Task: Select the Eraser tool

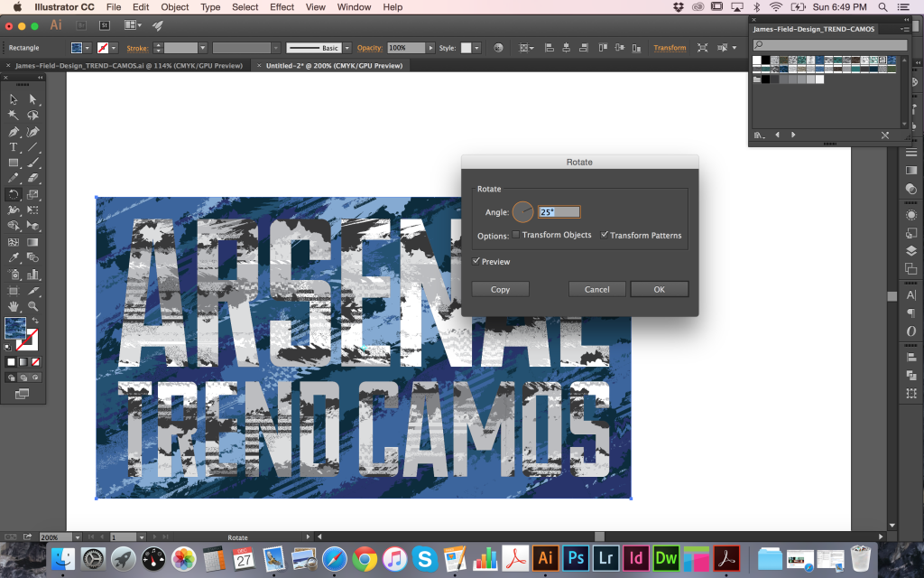Action: pyautogui.click(x=33, y=178)
